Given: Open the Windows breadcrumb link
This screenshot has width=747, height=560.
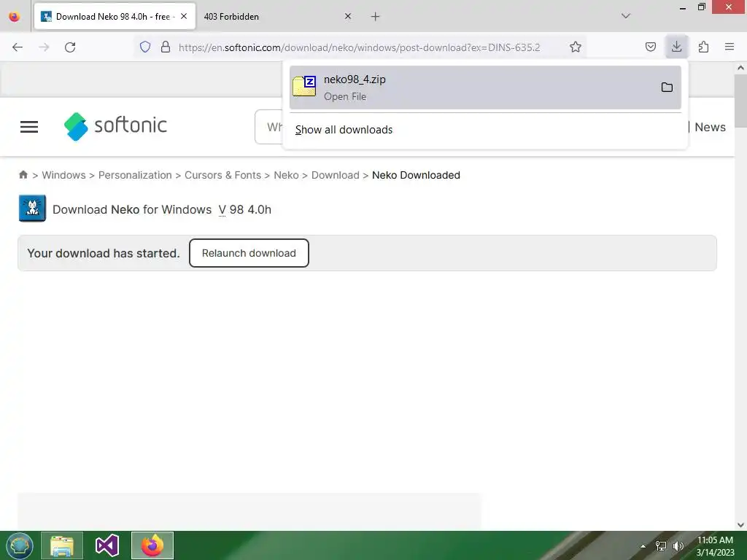Looking at the screenshot, I should (x=64, y=175).
